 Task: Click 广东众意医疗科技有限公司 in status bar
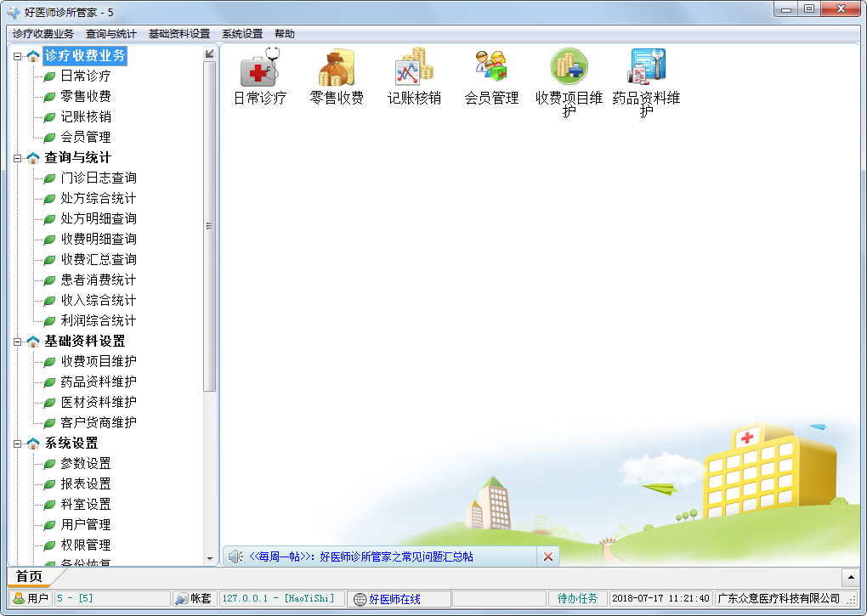pos(779,598)
